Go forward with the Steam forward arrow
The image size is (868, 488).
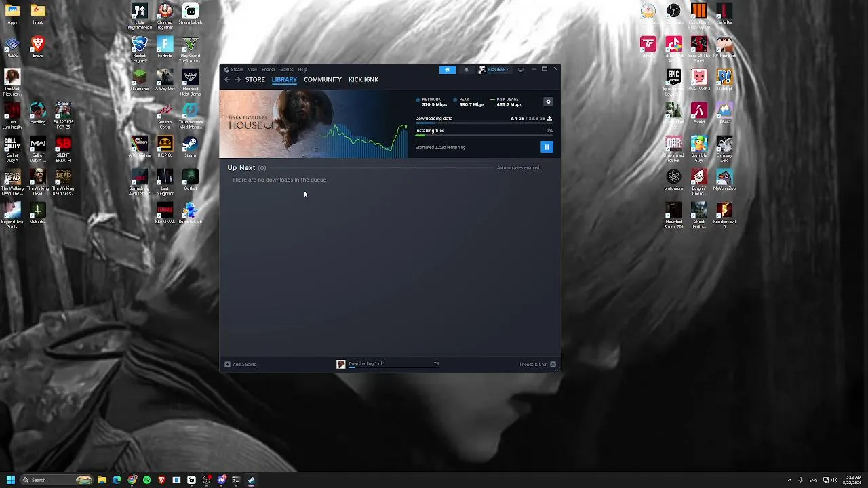coord(237,79)
